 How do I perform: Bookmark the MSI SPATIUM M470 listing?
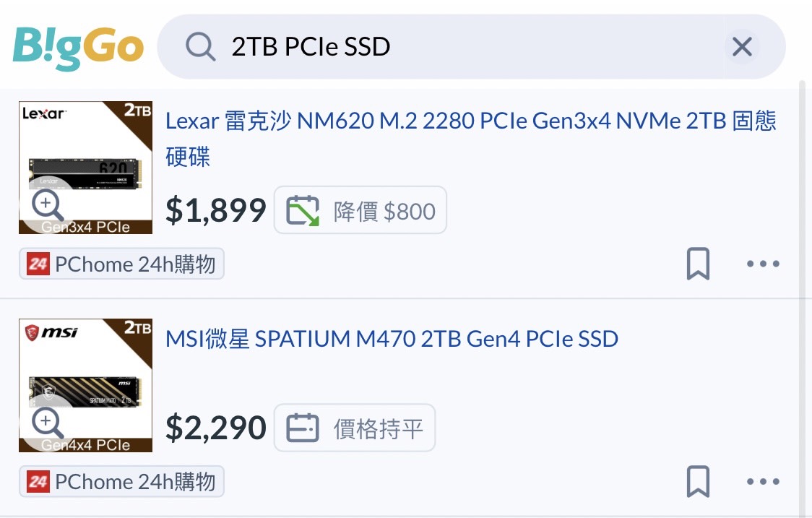[698, 482]
